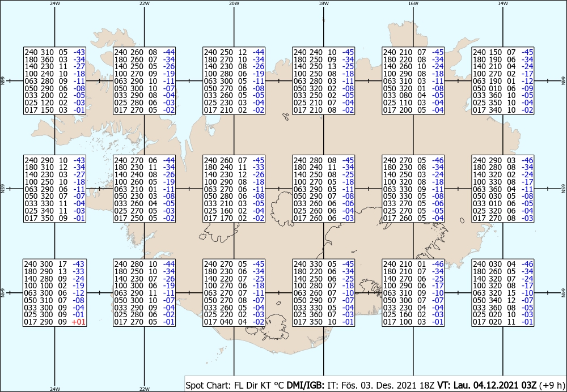Viewport: 567px width, 392px height.
Task: Click the row '063 360 04 -11'
Action: point(503,189)
